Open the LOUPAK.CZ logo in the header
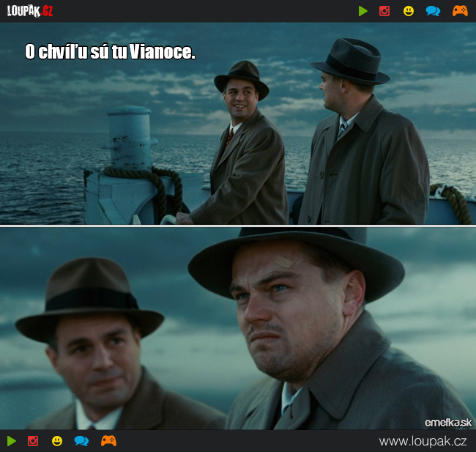Viewport: 476px width, 452px height. click(x=30, y=11)
